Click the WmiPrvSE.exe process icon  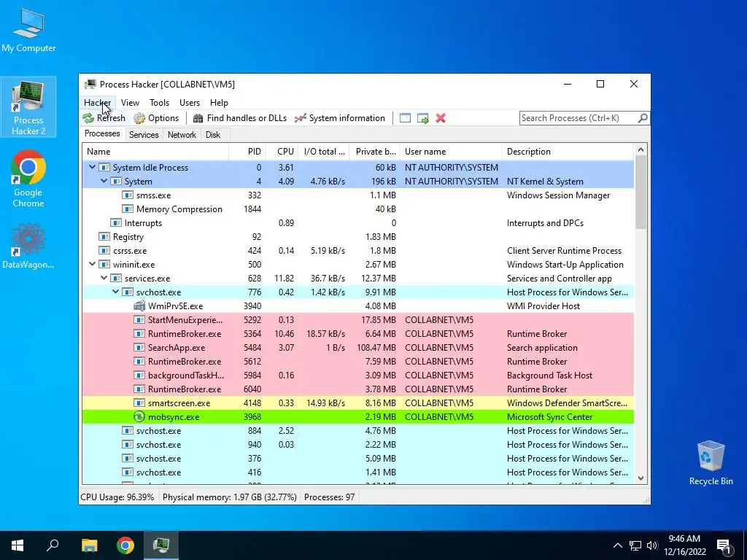[139, 306]
